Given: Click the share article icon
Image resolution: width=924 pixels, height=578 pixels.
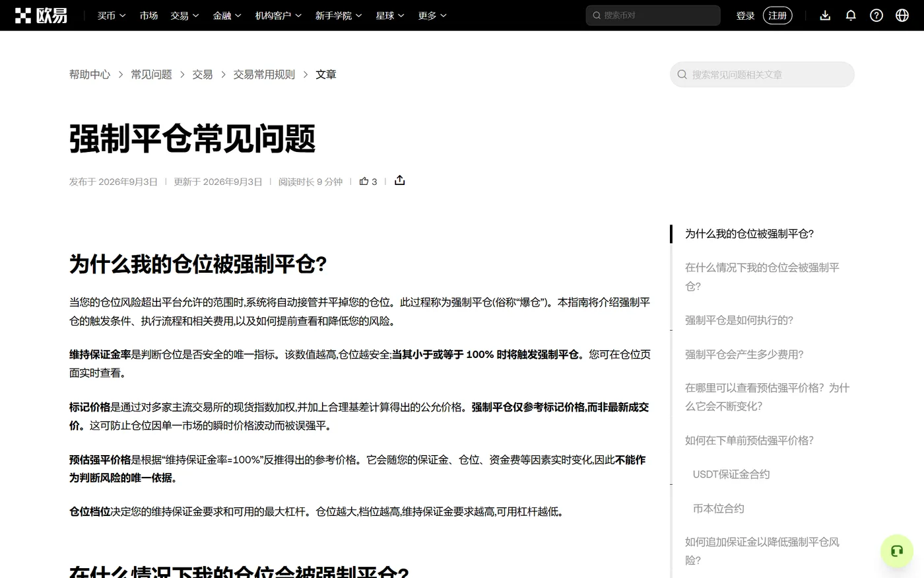Looking at the screenshot, I should point(399,180).
